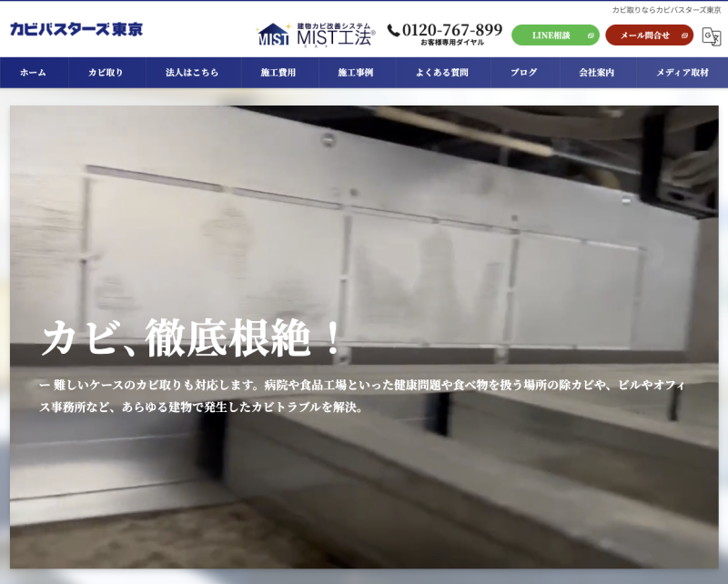
Task: Click the カビバスターズ東京 site logo
Action: pos(76,29)
